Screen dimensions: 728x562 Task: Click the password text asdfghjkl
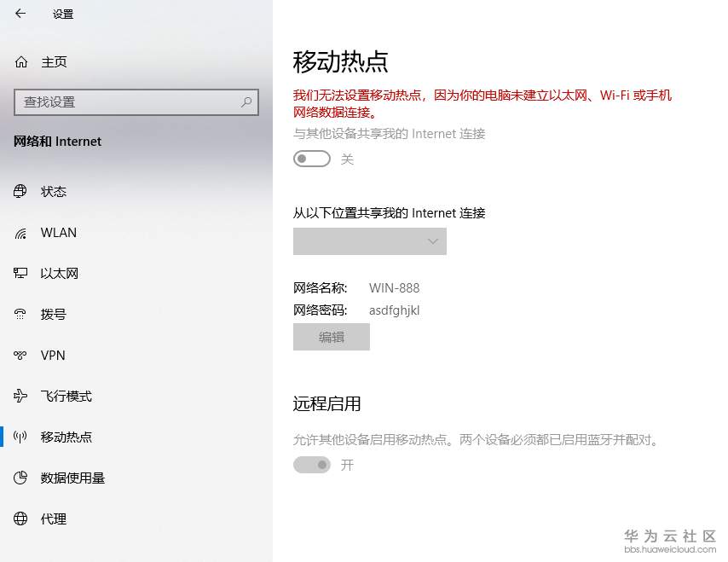click(x=394, y=310)
